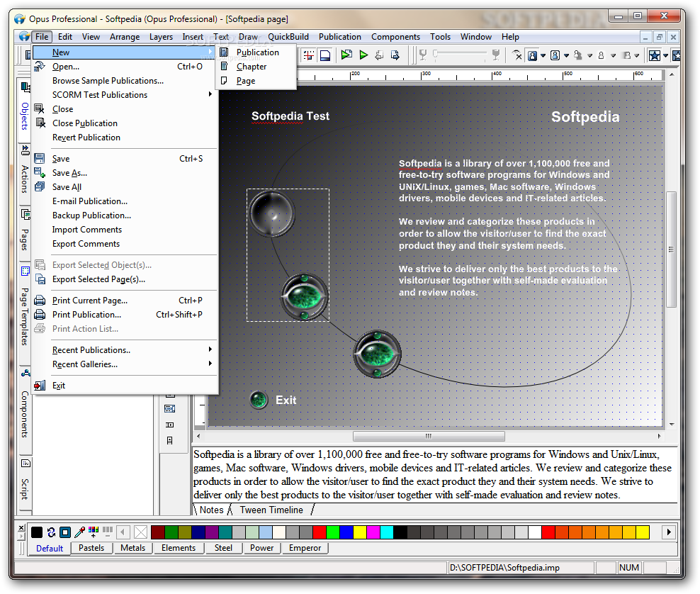The height and width of the screenshot is (594, 700).
Task: Click the vertical scrollbar down arrow
Action: [x=672, y=425]
